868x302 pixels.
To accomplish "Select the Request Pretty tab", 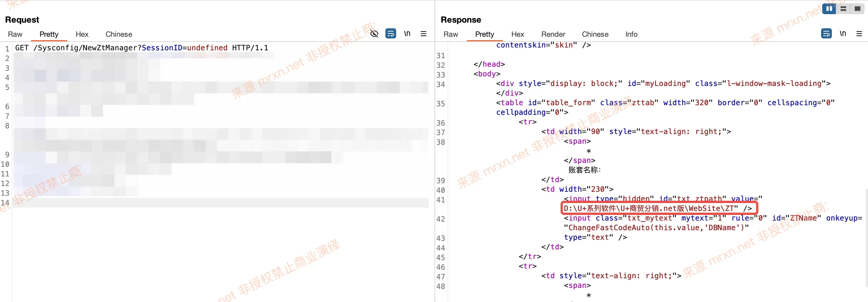I will pyautogui.click(x=49, y=34).
